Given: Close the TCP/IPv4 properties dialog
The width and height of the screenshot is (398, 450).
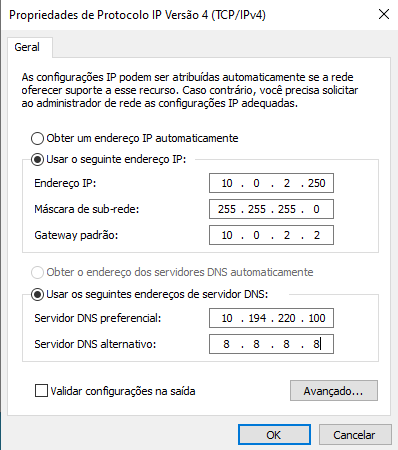Looking at the screenshot, I should pos(384,14).
